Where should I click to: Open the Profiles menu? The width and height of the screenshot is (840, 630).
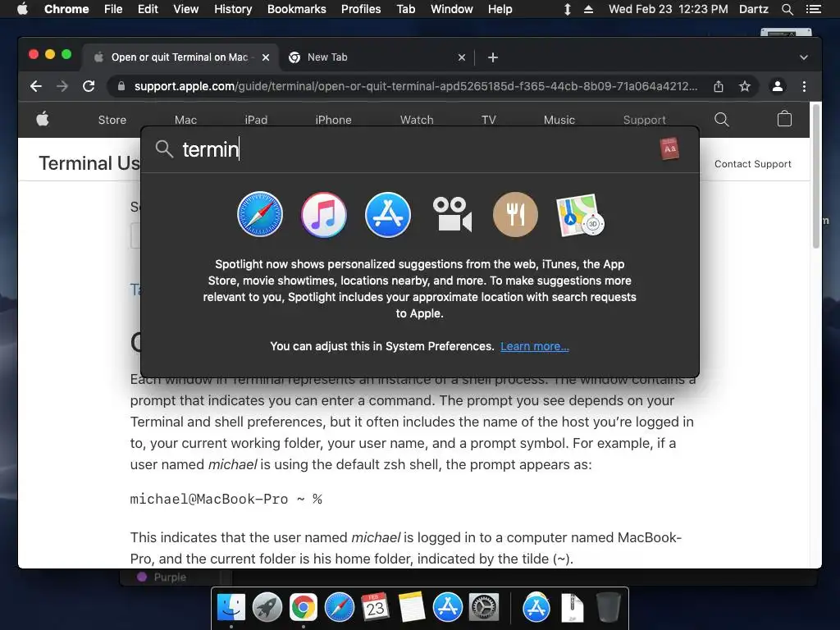(x=361, y=9)
